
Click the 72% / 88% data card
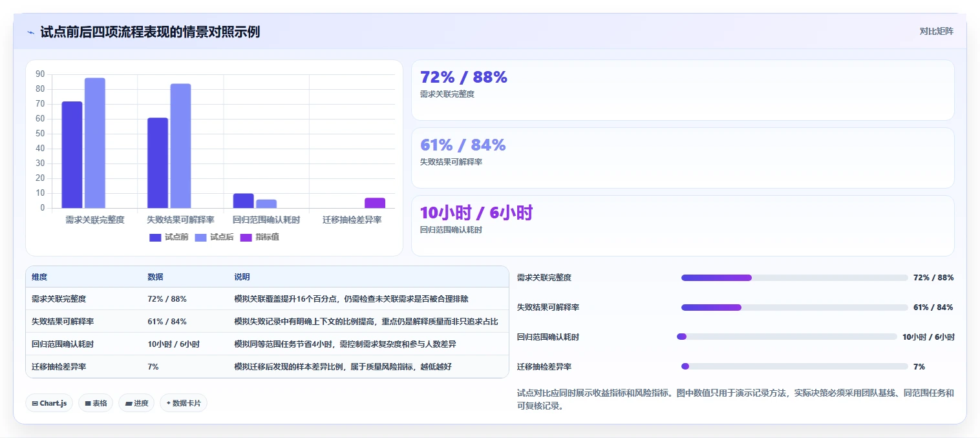(683, 90)
